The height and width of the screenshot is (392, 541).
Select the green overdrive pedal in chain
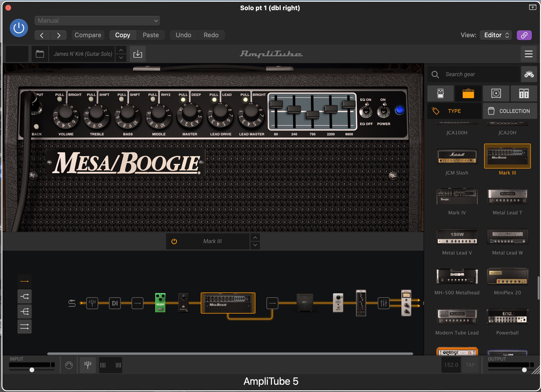[x=160, y=303]
